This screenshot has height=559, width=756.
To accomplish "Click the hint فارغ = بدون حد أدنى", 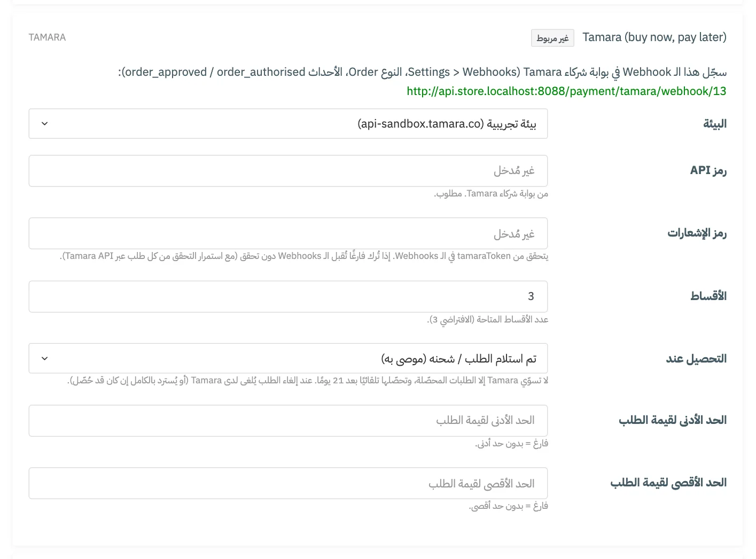I will pos(511,444).
